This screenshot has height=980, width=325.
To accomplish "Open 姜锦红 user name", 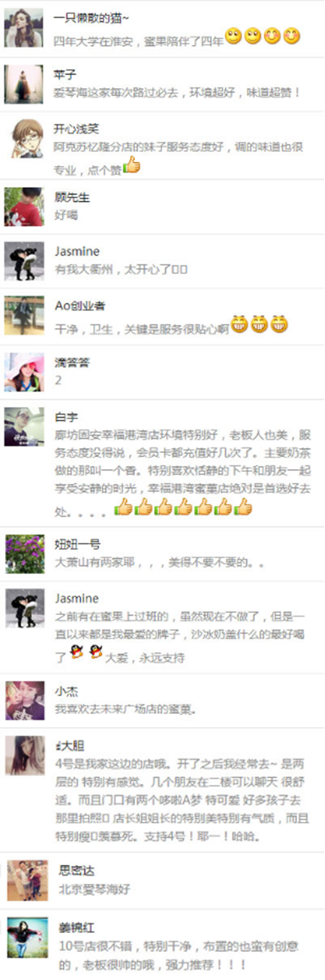I will (77, 927).
